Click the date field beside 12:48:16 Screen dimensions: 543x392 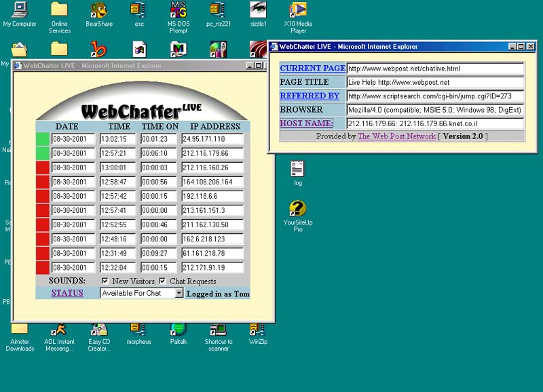pos(73,239)
